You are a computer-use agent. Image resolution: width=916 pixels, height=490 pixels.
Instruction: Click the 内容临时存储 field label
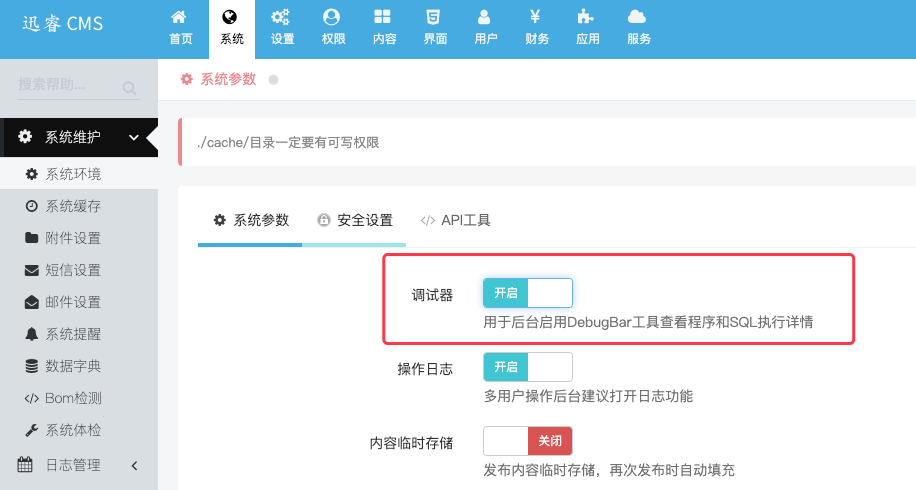[411, 443]
